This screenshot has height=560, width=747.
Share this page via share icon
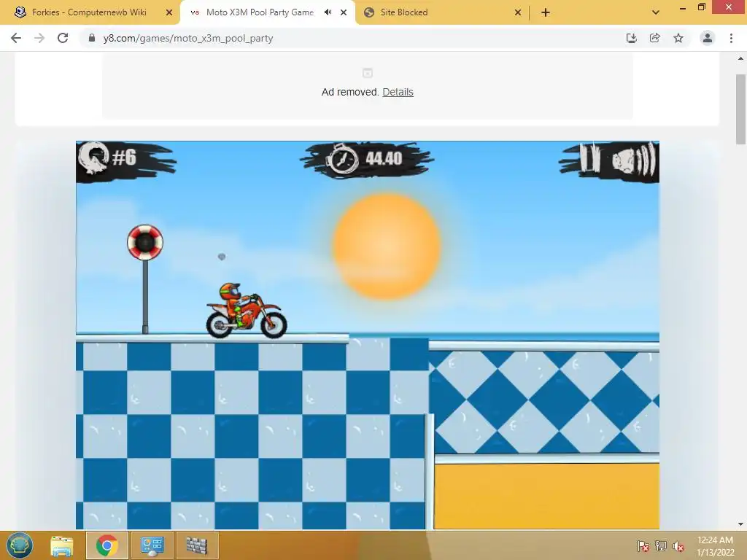pos(654,38)
